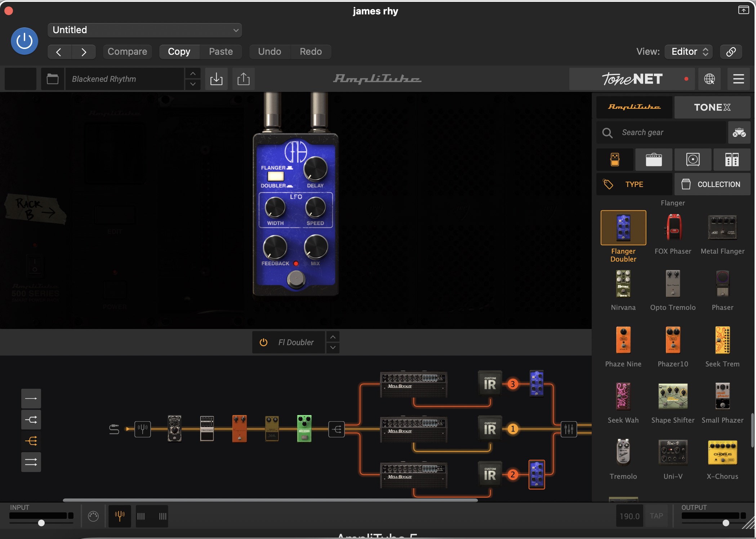Open the Fl Doubler model selector
Viewport: 756px width, 539px height.
point(296,342)
